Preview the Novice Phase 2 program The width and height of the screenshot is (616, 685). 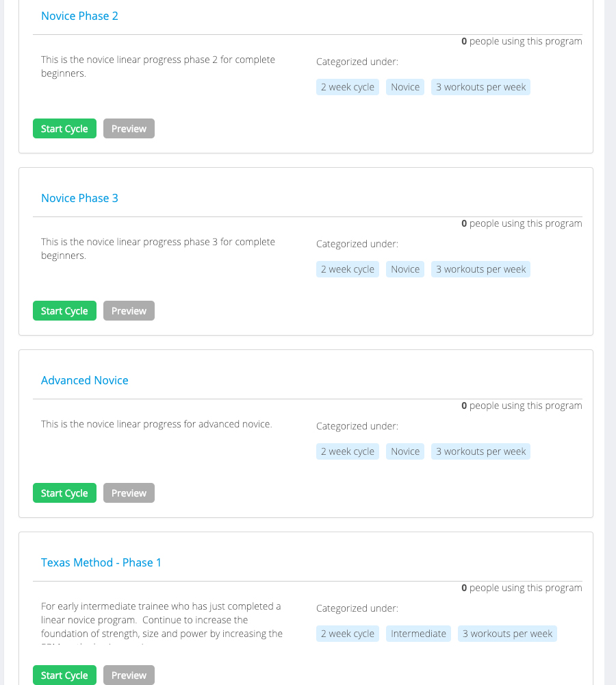pyautogui.click(x=129, y=129)
